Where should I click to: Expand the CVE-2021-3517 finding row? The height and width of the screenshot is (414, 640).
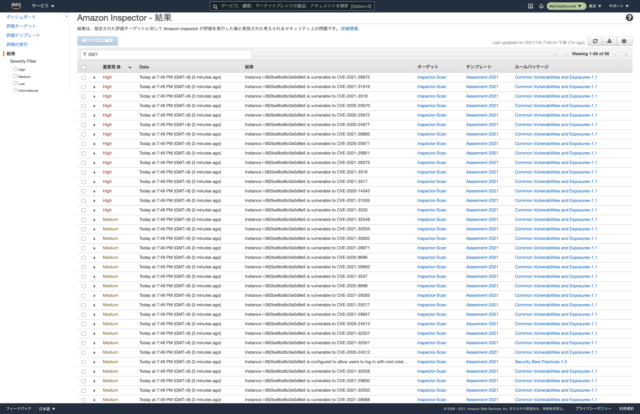94,182
